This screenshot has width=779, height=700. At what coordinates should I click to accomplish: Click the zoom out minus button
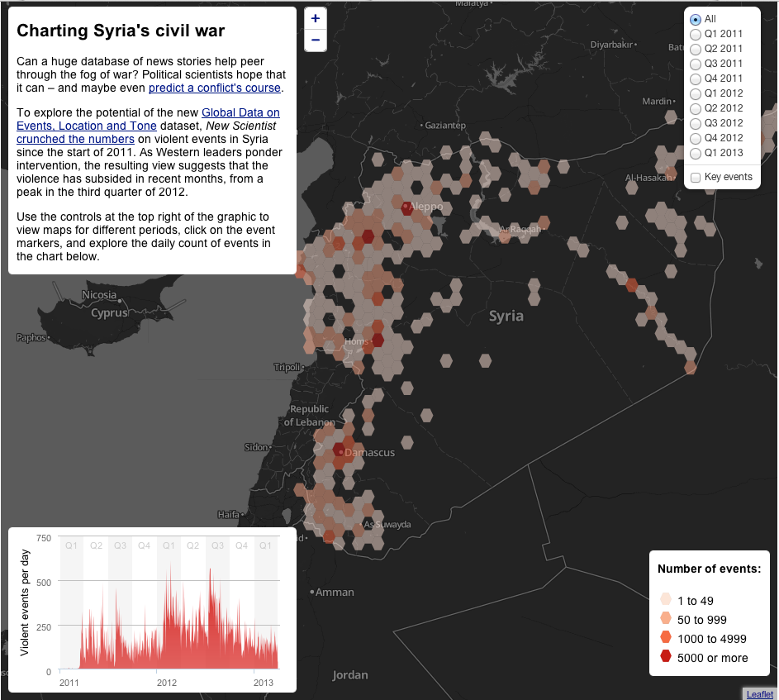(x=316, y=40)
